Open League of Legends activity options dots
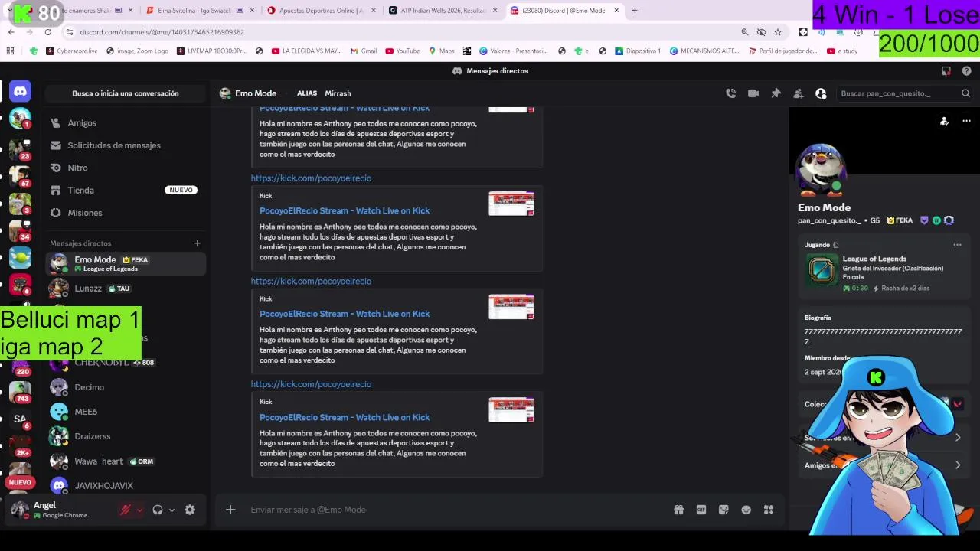 (957, 245)
